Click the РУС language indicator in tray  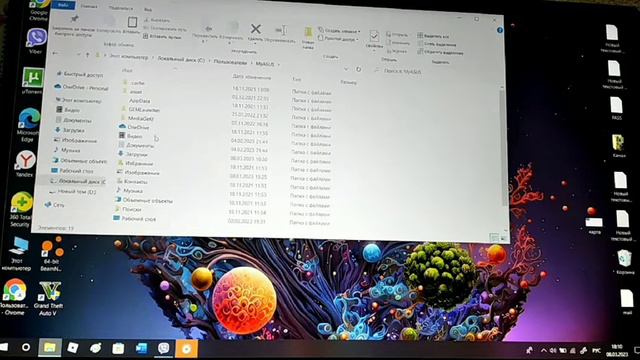pos(596,351)
